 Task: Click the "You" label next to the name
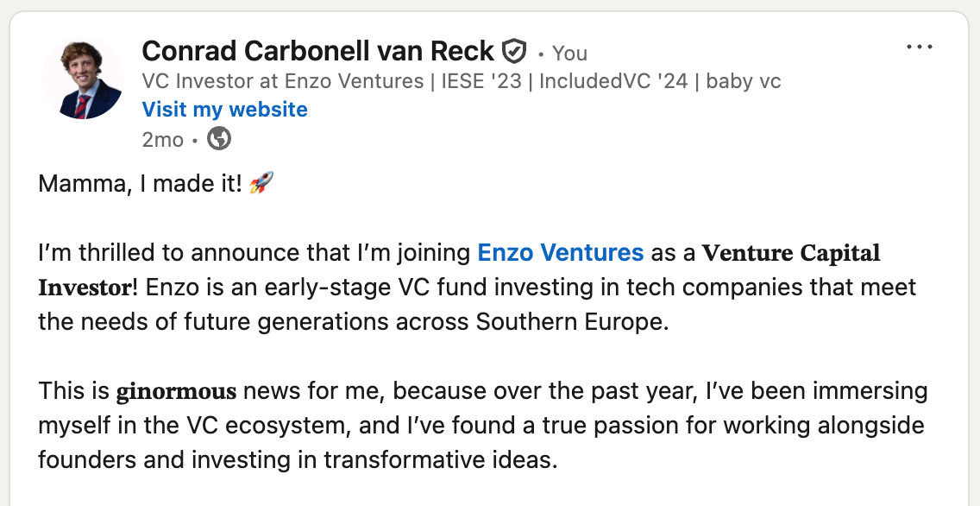tap(569, 54)
